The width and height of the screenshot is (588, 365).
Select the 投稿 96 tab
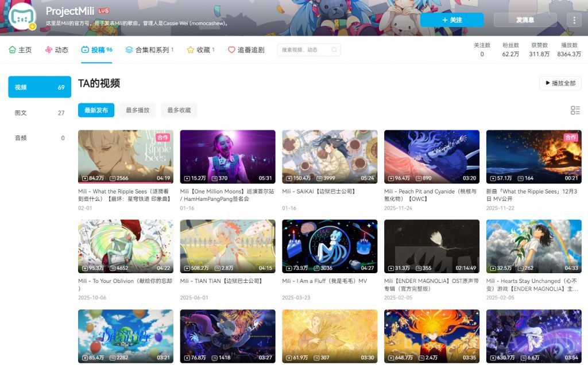pos(96,50)
